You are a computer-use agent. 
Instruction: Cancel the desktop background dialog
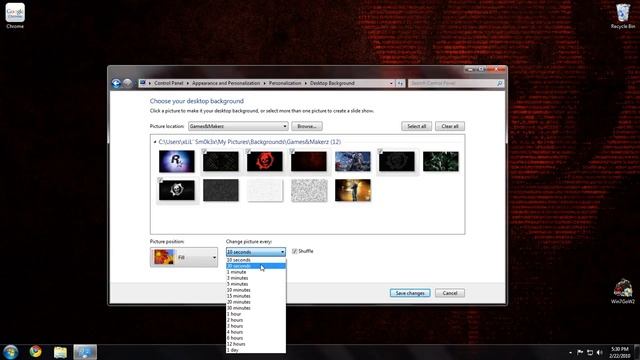click(450, 293)
